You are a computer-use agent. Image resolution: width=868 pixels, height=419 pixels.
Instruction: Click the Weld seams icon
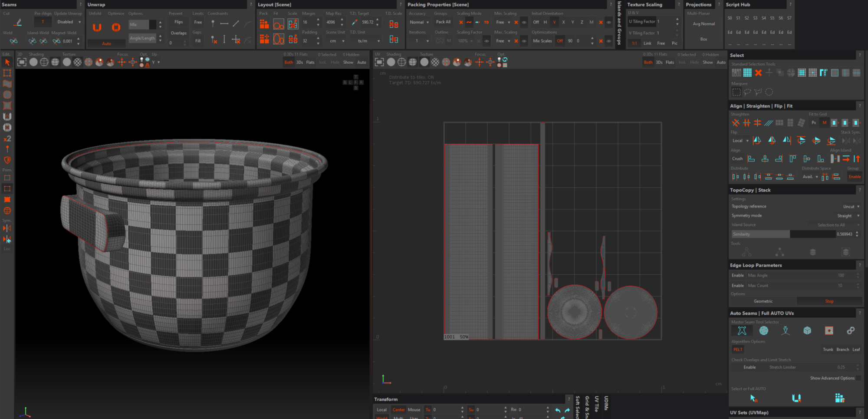coord(14,41)
